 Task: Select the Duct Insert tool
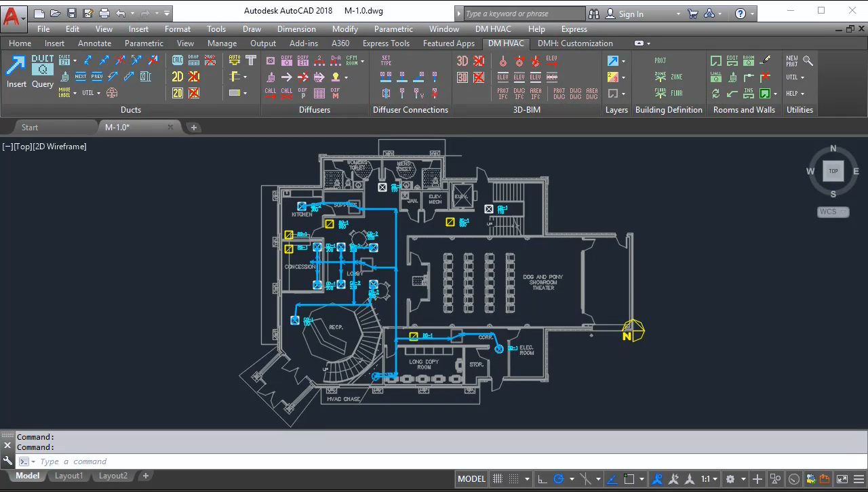(x=15, y=71)
